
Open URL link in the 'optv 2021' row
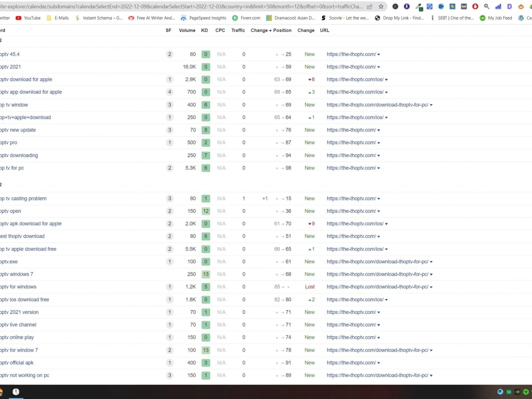[351, 67]
